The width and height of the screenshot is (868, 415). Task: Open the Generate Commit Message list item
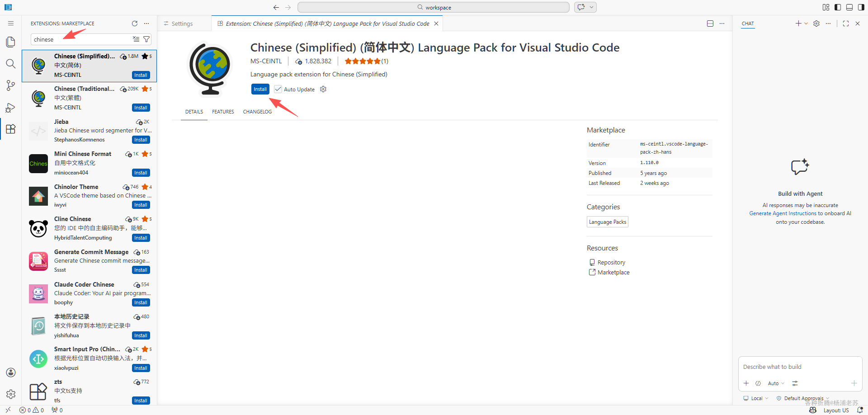90,262
